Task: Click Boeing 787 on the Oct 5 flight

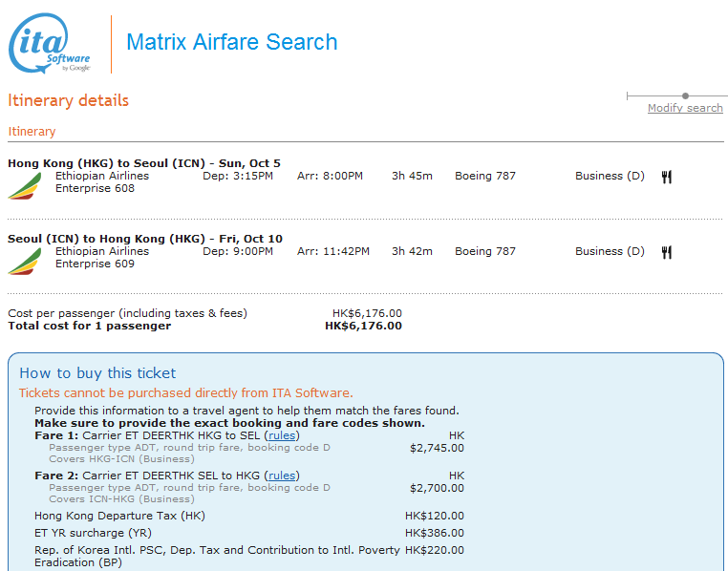Action: tap(484, 176)
